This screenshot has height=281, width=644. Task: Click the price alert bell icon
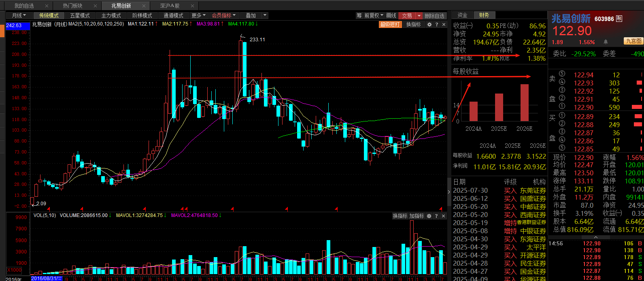606,42
